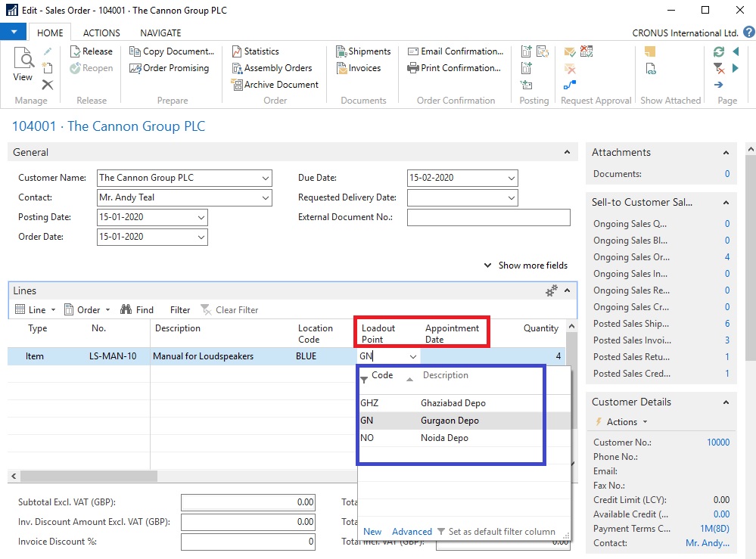
Task: Click the Order Promising icon
Action: tap(136, 68)
